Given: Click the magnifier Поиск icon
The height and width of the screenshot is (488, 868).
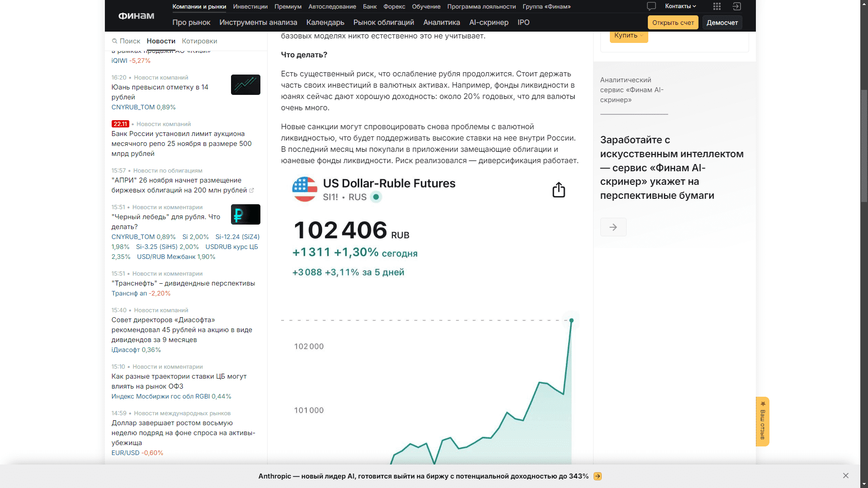Looking at the screenshot, I should point(115,41).
